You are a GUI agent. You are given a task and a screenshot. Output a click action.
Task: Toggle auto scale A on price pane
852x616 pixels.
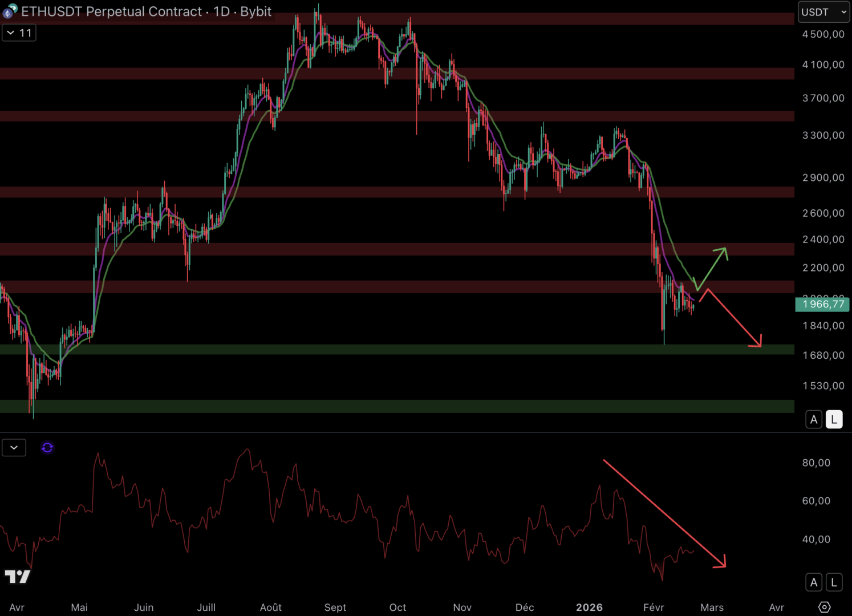pyautogui.click(x=814, y=420)
